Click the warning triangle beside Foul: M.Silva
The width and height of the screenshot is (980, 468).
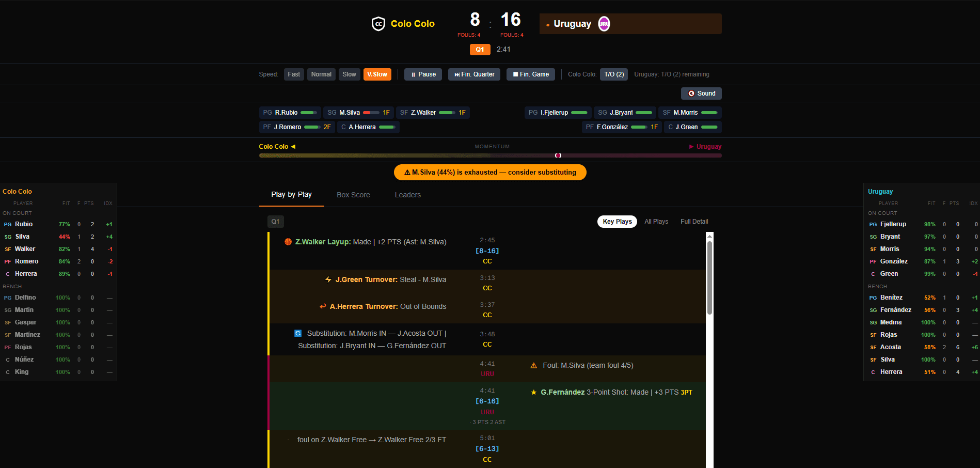click(x=534, y=365)
